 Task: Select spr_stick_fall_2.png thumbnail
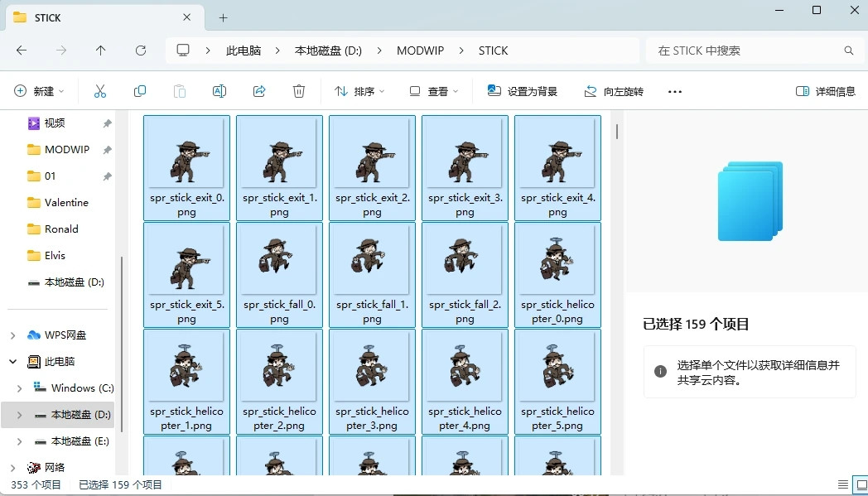[465, 275]
